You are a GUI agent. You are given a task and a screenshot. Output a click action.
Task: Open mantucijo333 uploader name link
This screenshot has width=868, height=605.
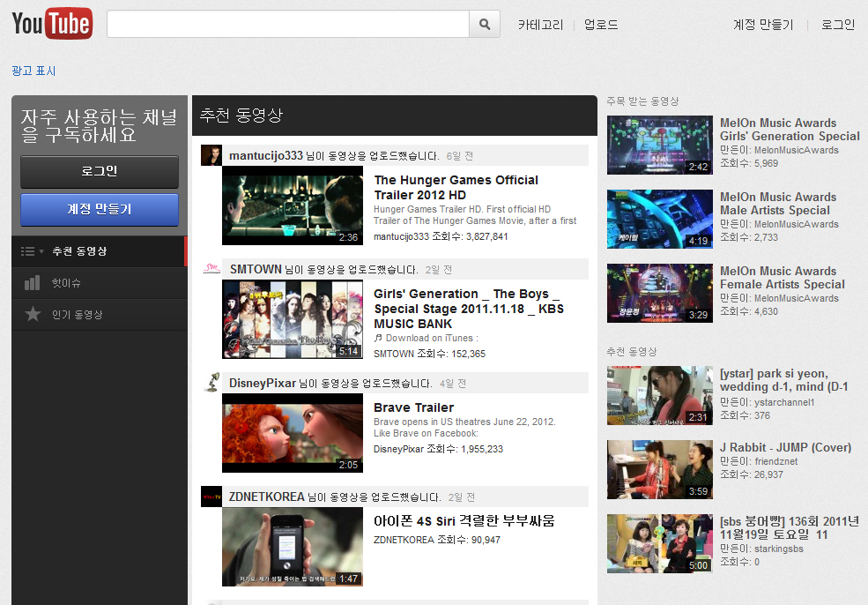(x=266, y=156)
